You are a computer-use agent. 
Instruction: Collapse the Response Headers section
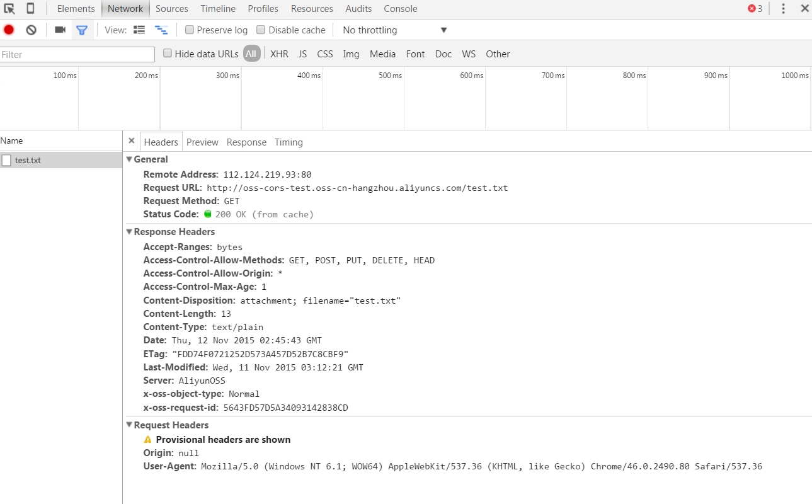130,232
